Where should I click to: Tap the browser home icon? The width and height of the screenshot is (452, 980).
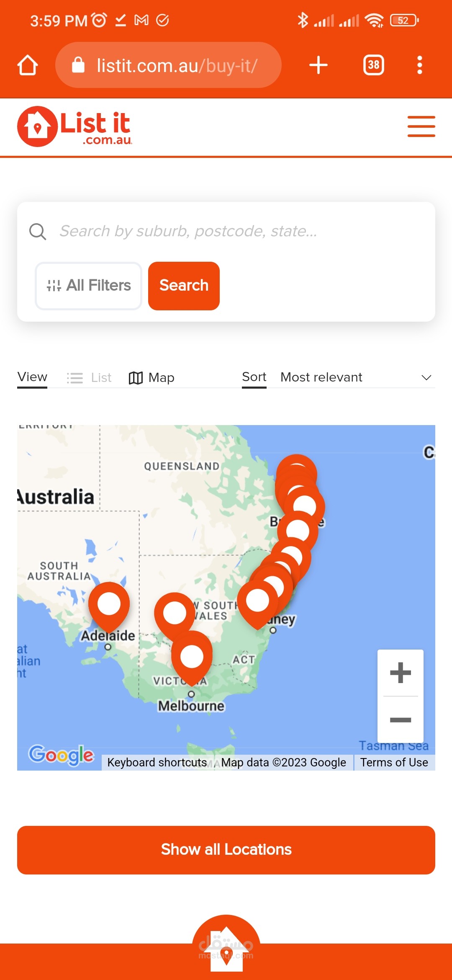(28, 65)
